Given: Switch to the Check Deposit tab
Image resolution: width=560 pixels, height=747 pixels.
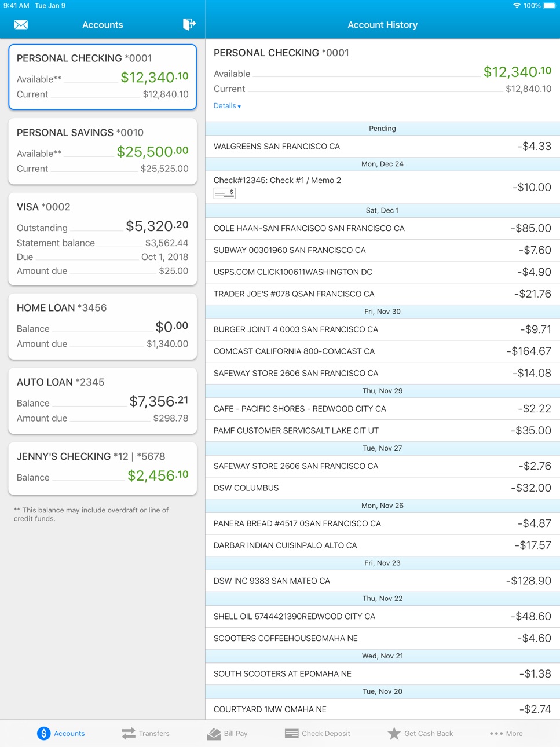Looking at the screenshot, I should coord(317,734).
